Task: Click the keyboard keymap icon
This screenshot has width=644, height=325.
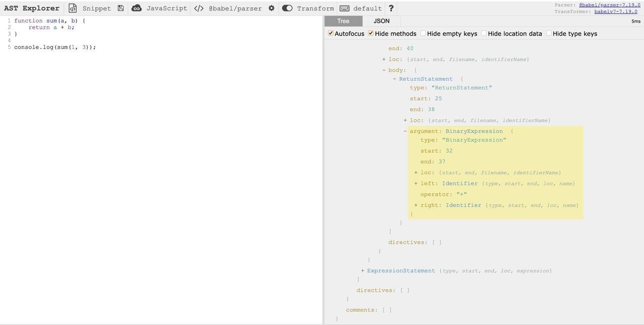Action: click(345, 8)
